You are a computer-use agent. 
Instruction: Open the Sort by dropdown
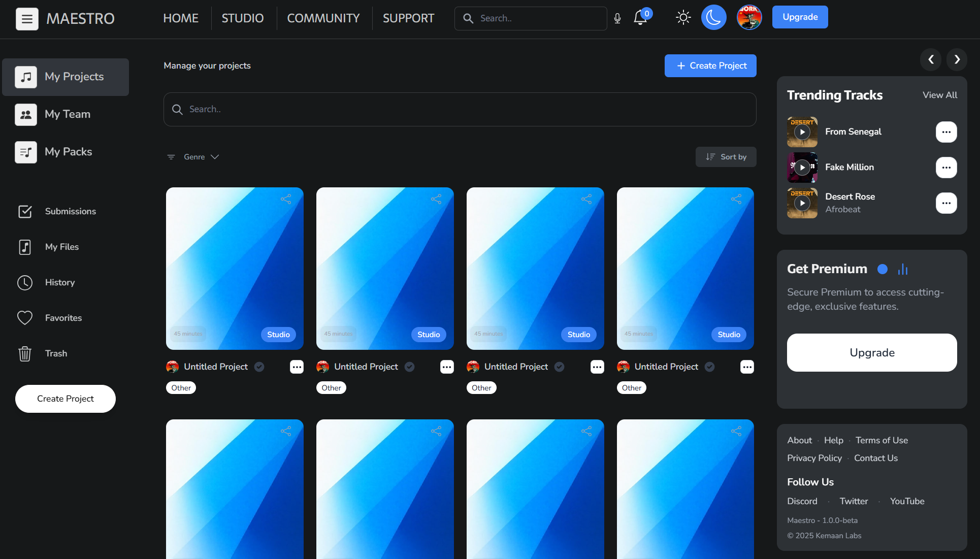(726, 156)
